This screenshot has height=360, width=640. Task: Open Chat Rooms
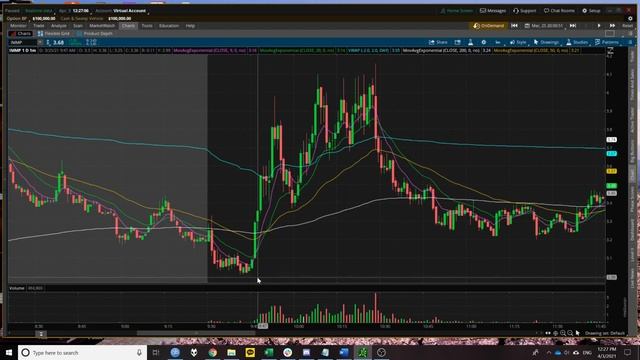(559, 11)
